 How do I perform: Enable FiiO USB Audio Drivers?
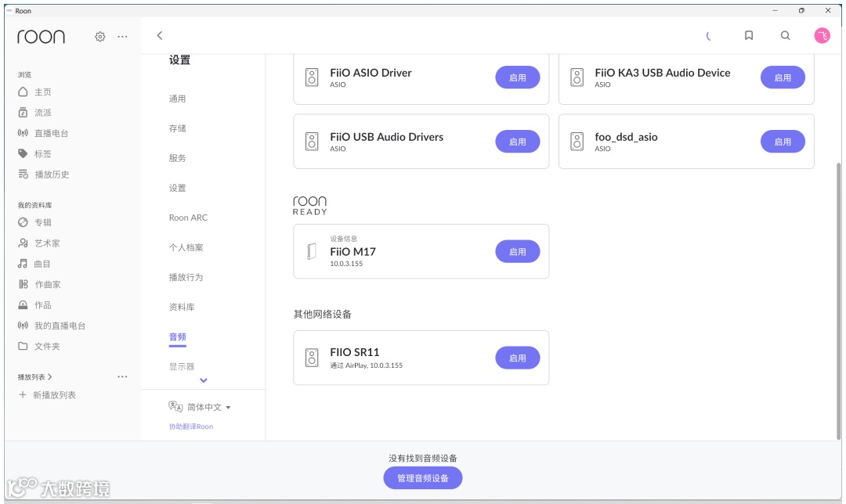pyautogui.click(x=518, y=142)
